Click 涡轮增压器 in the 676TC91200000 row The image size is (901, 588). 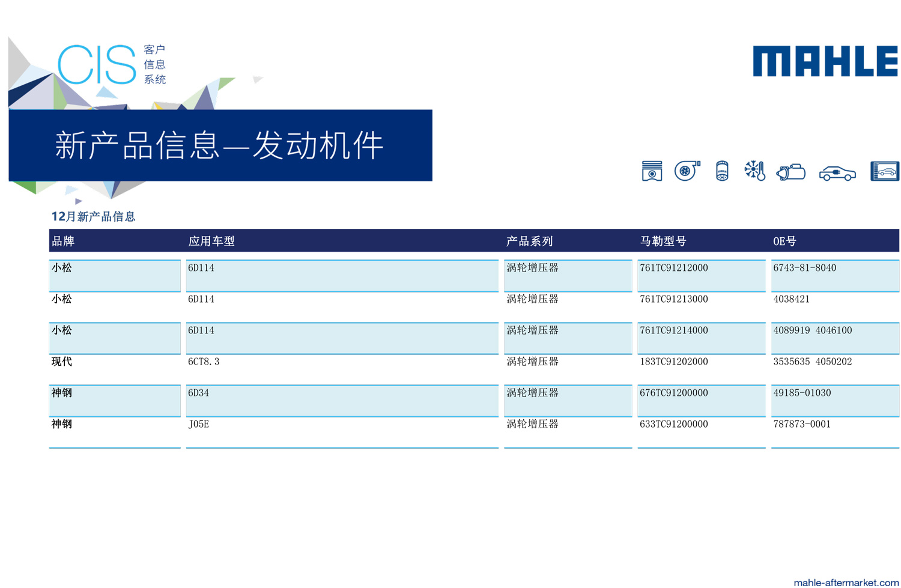click(533, 393)
